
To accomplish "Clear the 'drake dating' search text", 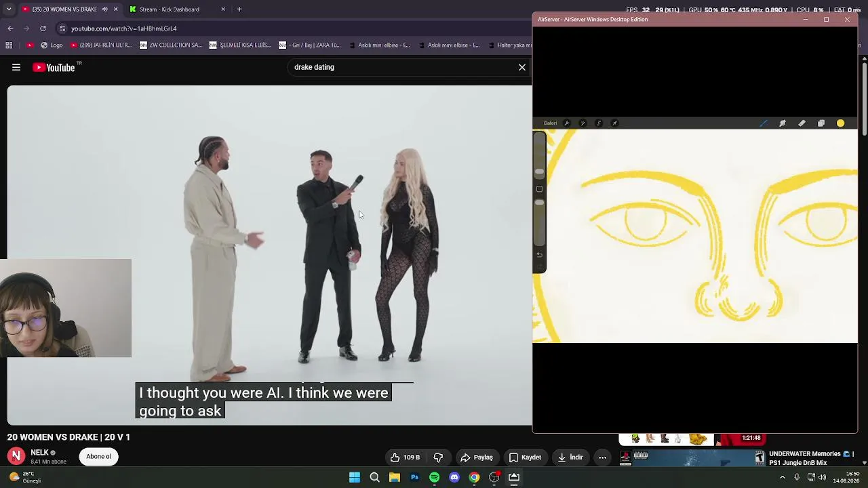I will [522, 67].
